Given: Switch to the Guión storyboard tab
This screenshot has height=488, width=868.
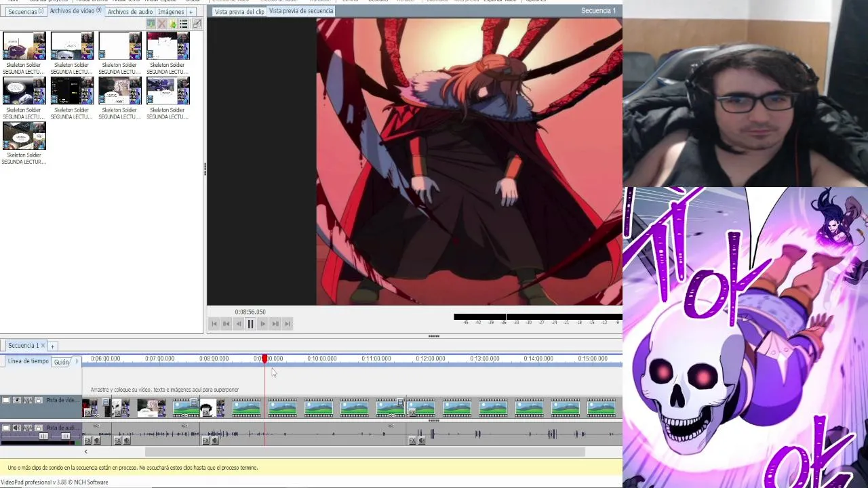Looking at the screenshot, I should [x=62, y=362].
